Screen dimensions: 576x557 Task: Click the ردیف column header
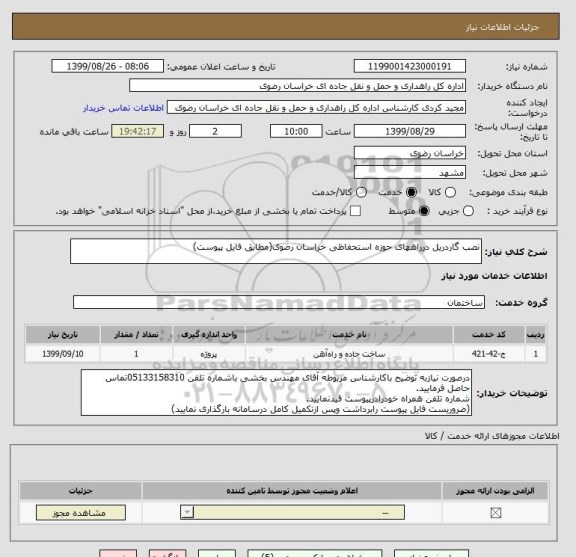coord(536,334)
